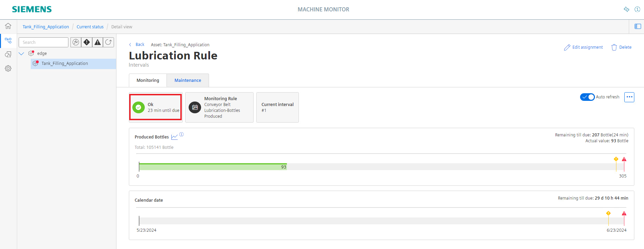Click the edge node status icon

click(x=31, y=53)
